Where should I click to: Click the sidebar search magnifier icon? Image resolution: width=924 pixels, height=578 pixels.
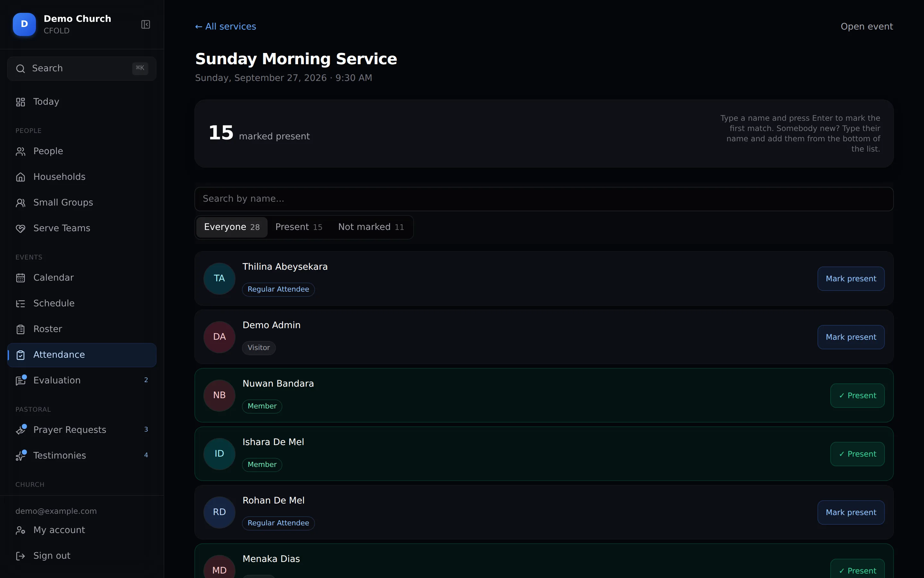(21, 68)
